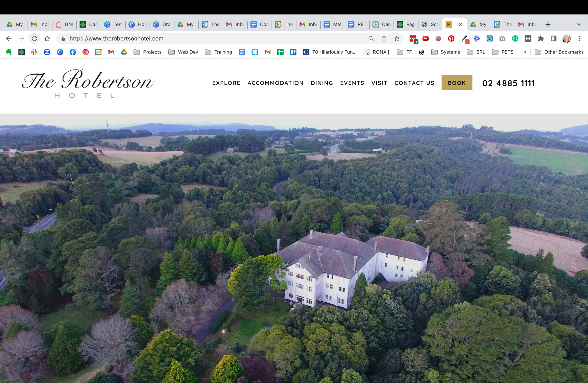Toggle the browser side panel
The height and width of the screenshot is (383, 588).
(x=553, y=38)
